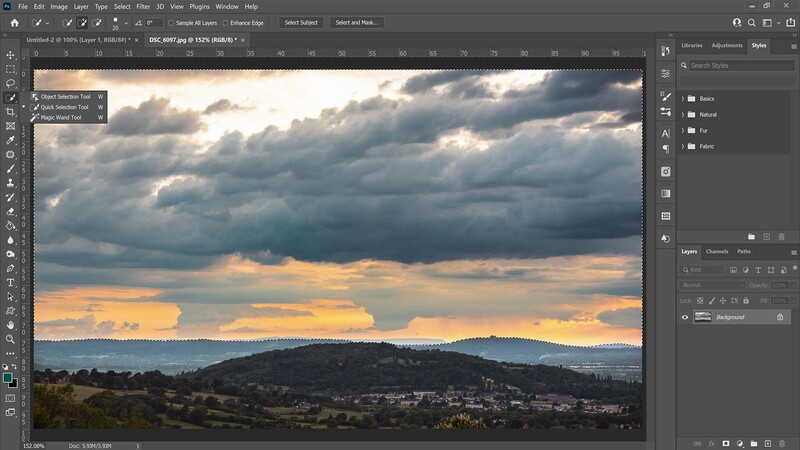Open the Filter menu
800x450 pixels.
[x=143, y=7]
